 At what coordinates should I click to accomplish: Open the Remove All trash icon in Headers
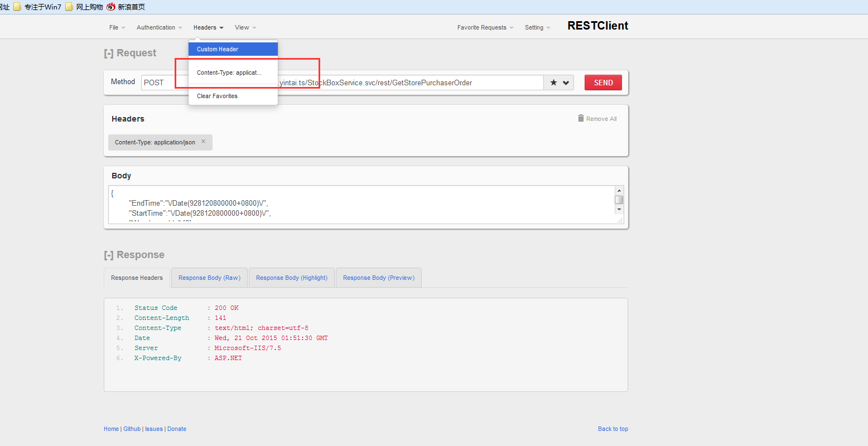click(x=580, y=118)
